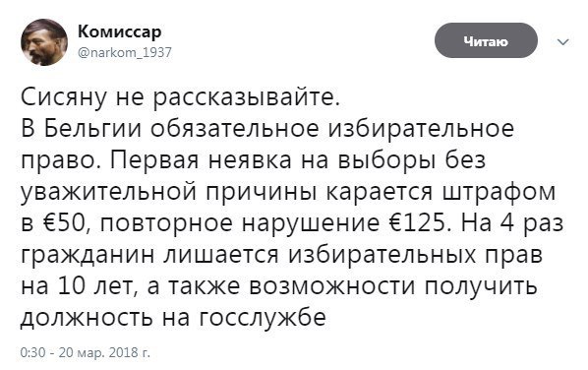This screenshot has width=588, height=370.
Task: Click the word должность in last line
Action: pos(87,318)
